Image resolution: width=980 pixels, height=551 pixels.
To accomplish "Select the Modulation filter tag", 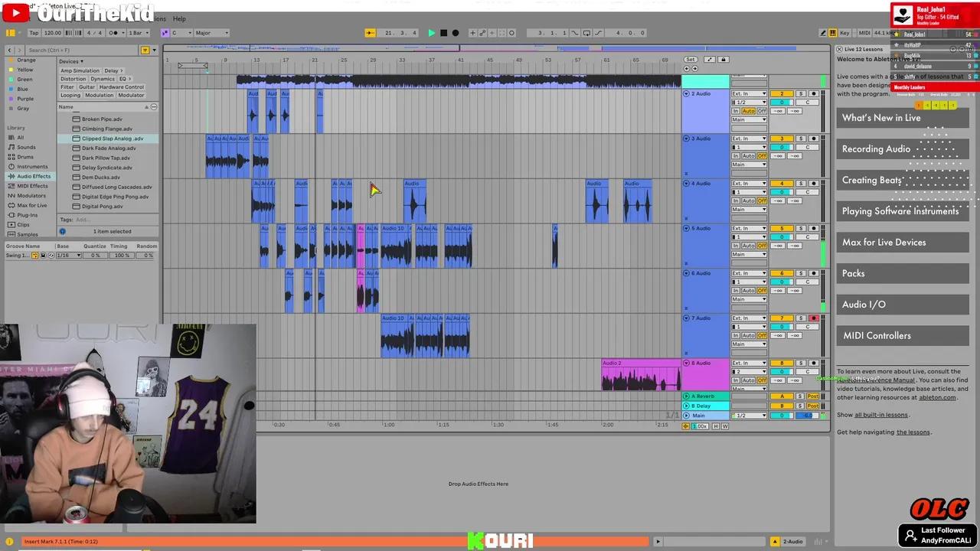I will (x=99, y=96).
